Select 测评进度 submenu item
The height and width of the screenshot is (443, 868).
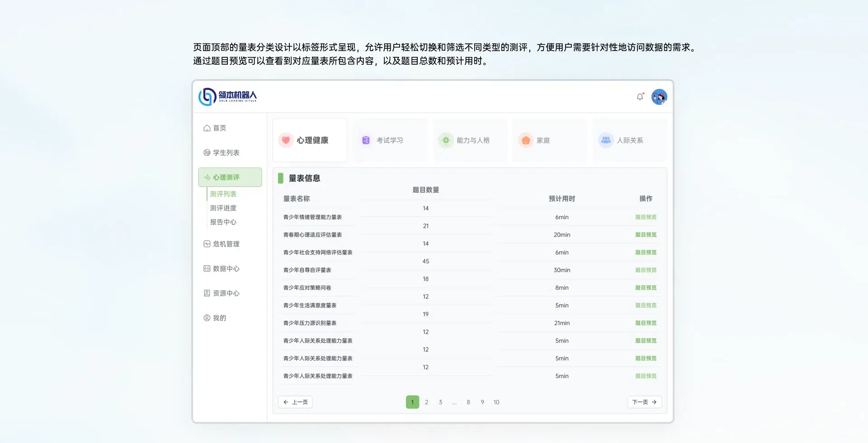pos(223,208)
